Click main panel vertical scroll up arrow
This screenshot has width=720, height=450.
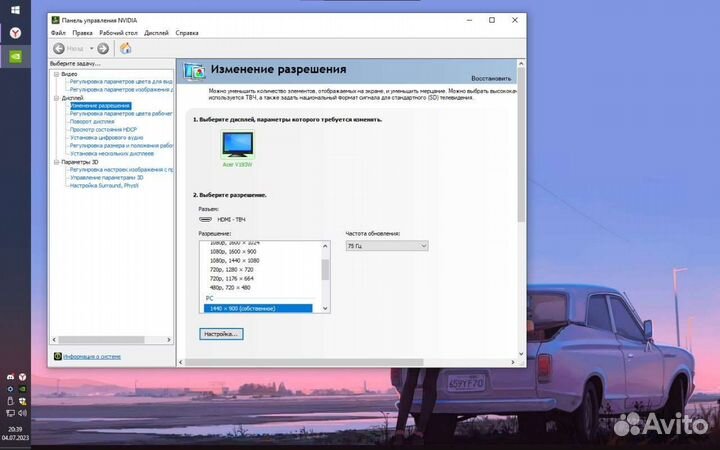[x=521, y=63]
